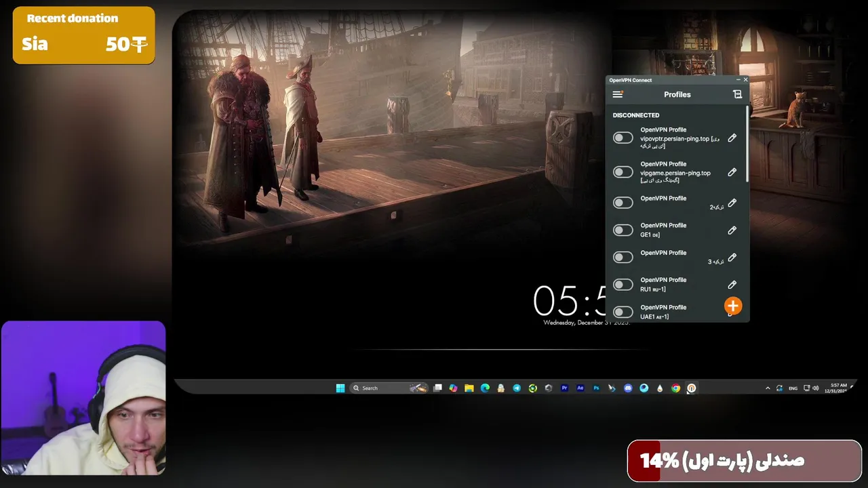Click the DISCONNECTED status heading
The height and width of the screenshot is (488, 868).
636,115
